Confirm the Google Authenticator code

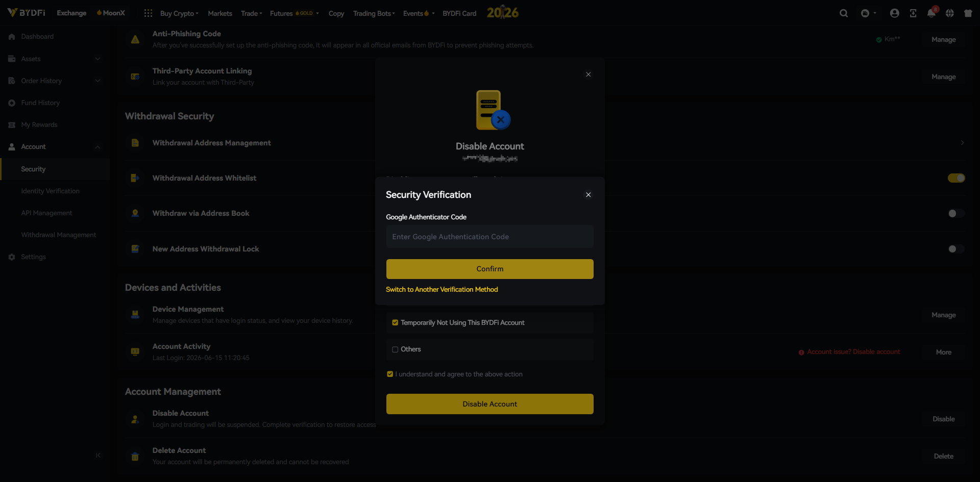pyautogui.click(x=490, y=269)
